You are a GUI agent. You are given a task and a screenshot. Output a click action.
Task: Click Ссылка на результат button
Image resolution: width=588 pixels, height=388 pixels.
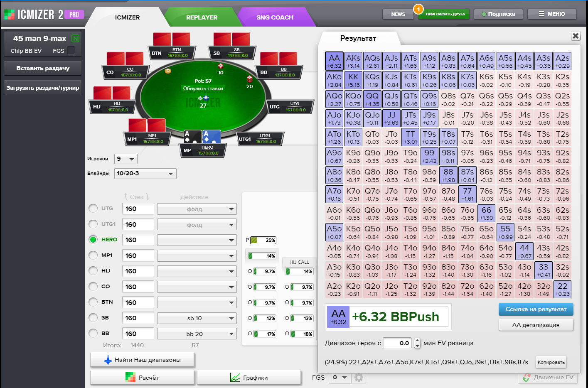coord(536,309)
